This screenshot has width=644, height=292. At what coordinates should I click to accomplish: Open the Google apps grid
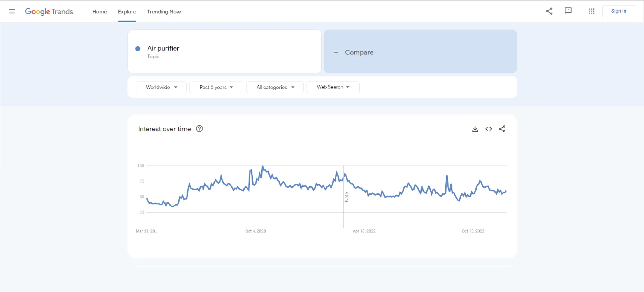pyautogui.click(x=592, y=11)
